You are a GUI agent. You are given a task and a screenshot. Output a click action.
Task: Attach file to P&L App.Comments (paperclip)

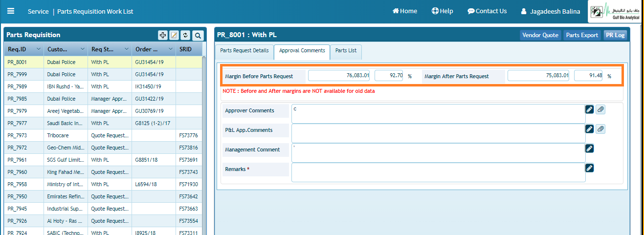600,129
